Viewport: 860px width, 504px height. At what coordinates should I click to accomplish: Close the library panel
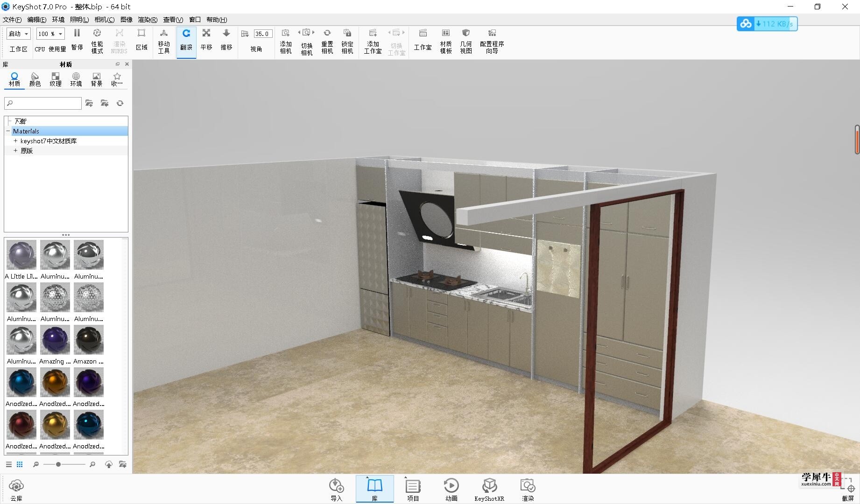point(127,64)
